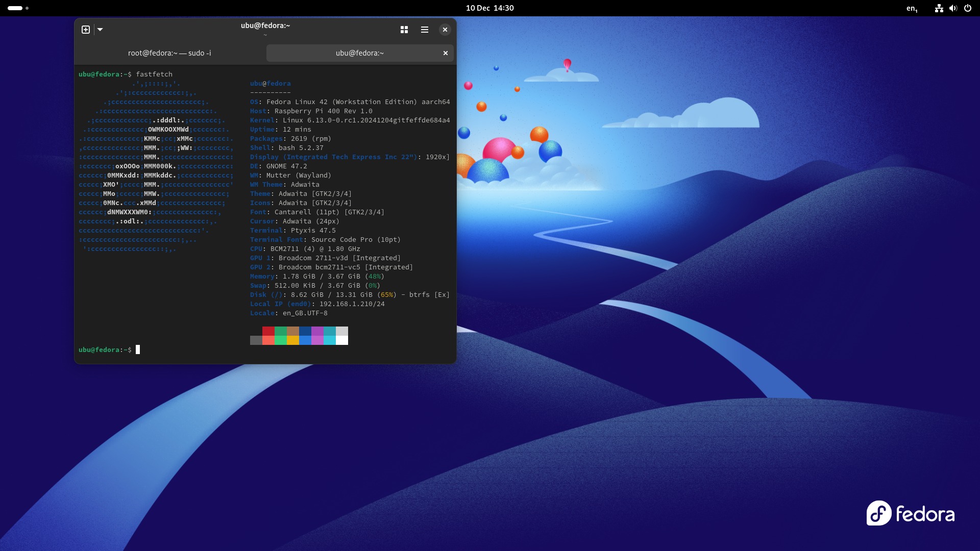980x551 pixels.
Task: Close the ubu@fedora:~ tab
Action: (x=446, y=53)
